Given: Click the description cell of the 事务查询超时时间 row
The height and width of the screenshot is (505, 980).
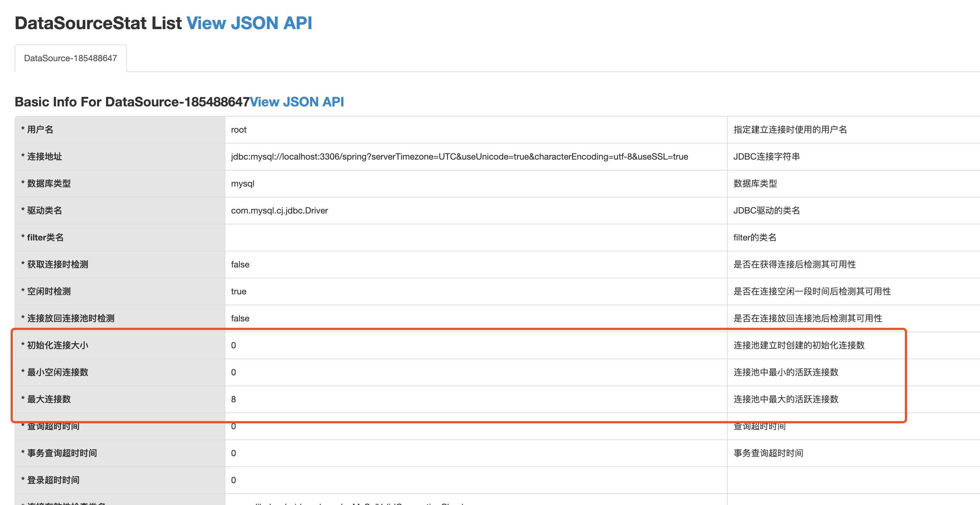Looking at the screenshot, I should pyautogui.click(x=853, y=454).
